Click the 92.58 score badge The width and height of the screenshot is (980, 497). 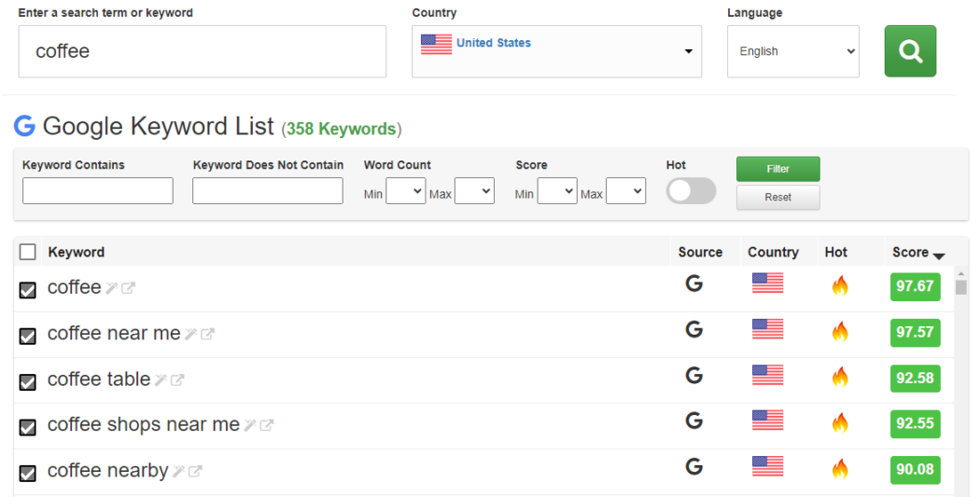[915, 378]
